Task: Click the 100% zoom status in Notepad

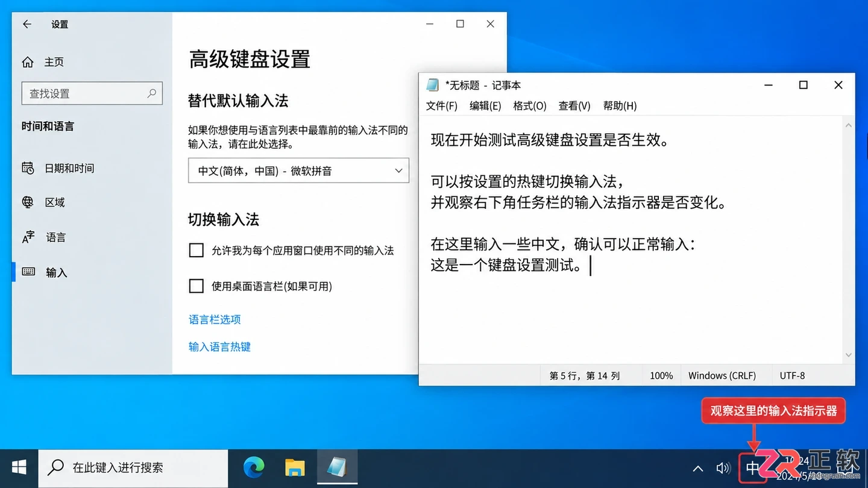Action: (x=661, y=375)
